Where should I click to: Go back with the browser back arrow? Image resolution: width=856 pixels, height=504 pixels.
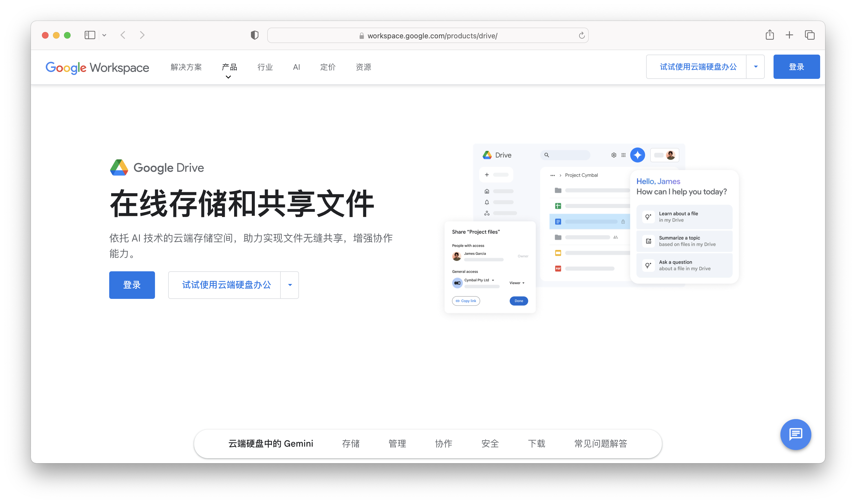pos(123,35)
